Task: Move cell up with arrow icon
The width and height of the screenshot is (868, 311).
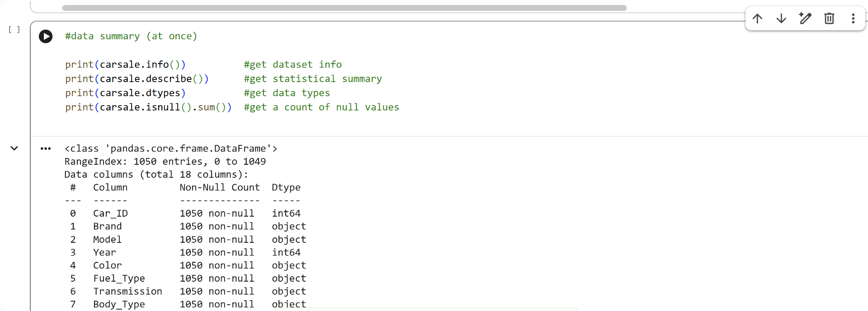Action: tap(757, 19)
